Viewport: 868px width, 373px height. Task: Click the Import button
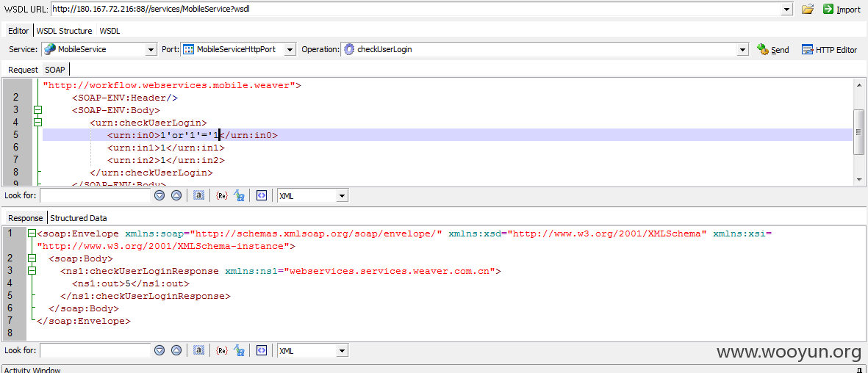(x=842, y=10)
